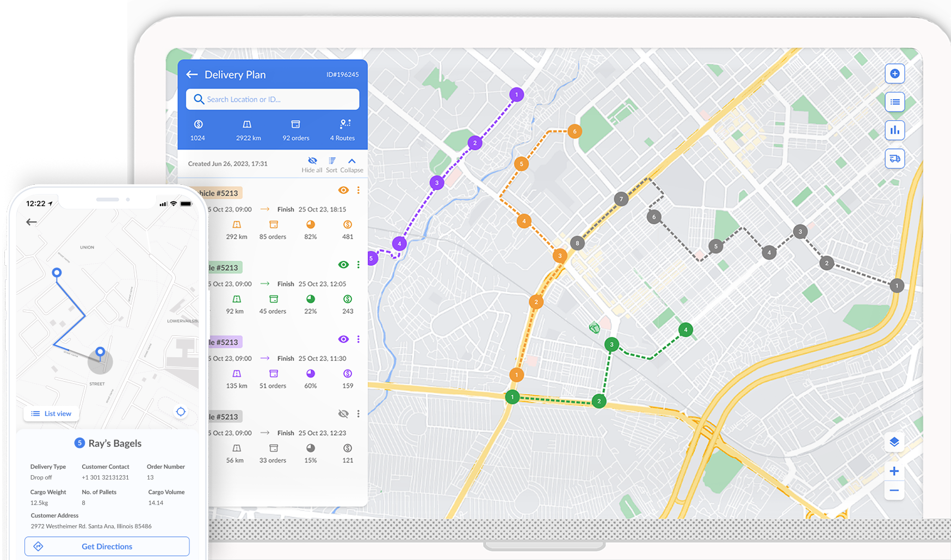Image resolution: width=951 pixels, height=560 pixels.
Task: Click the phone locate-me crosshair icon
Action: [x=181, y=412]
